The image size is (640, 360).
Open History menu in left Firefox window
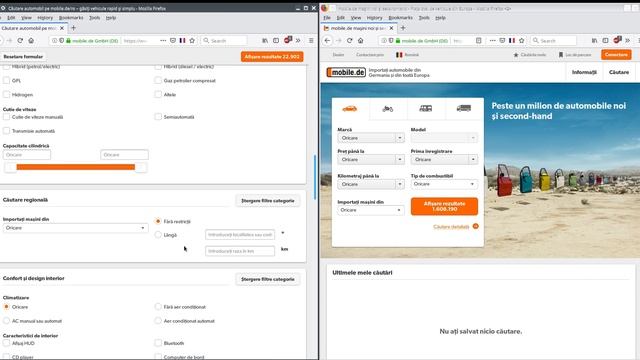[x=45, y=18]
